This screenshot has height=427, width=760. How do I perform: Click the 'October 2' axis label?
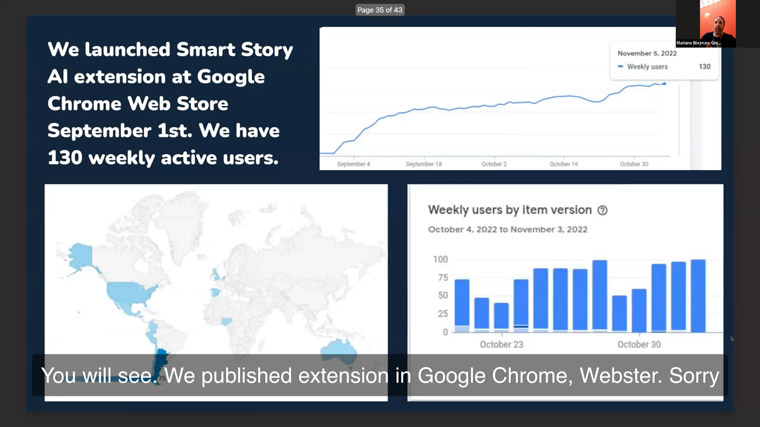tap(494, 164)
